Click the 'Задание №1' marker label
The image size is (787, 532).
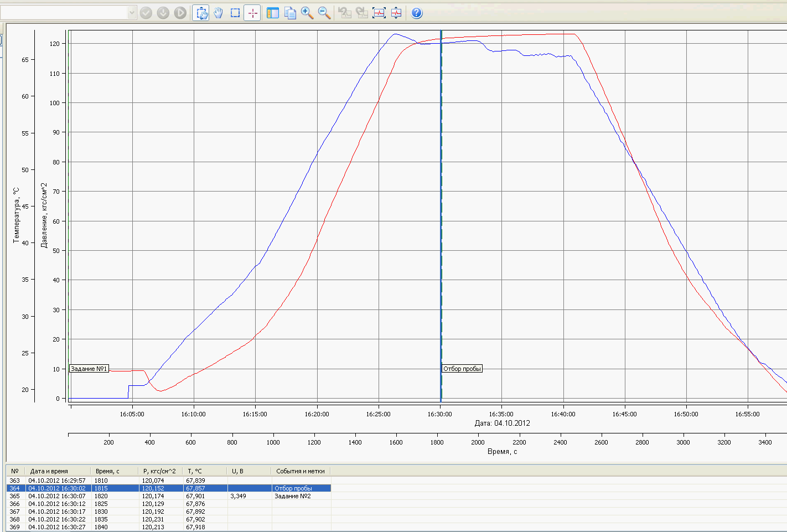[89, 369]
